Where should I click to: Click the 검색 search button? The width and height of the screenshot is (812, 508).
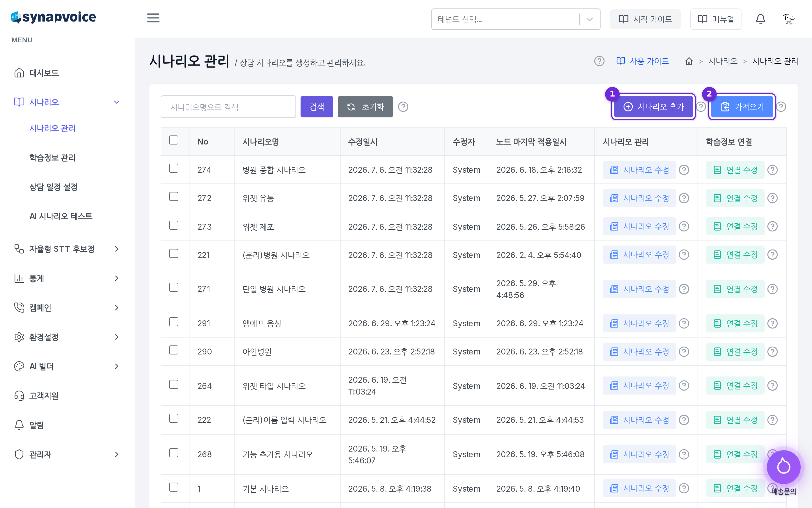coord(317,107)
